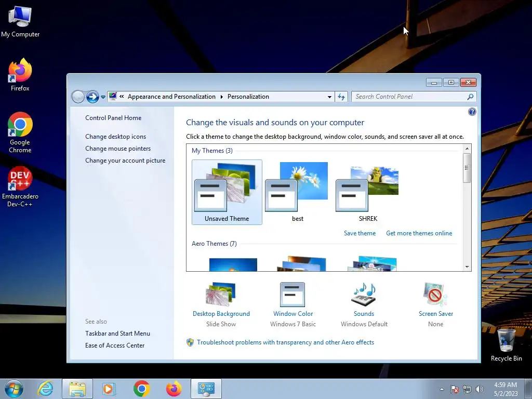Viewport: 532px width, 399px height.
Task: Open My Computer desktop icon
Action: (x=20, y=21)
